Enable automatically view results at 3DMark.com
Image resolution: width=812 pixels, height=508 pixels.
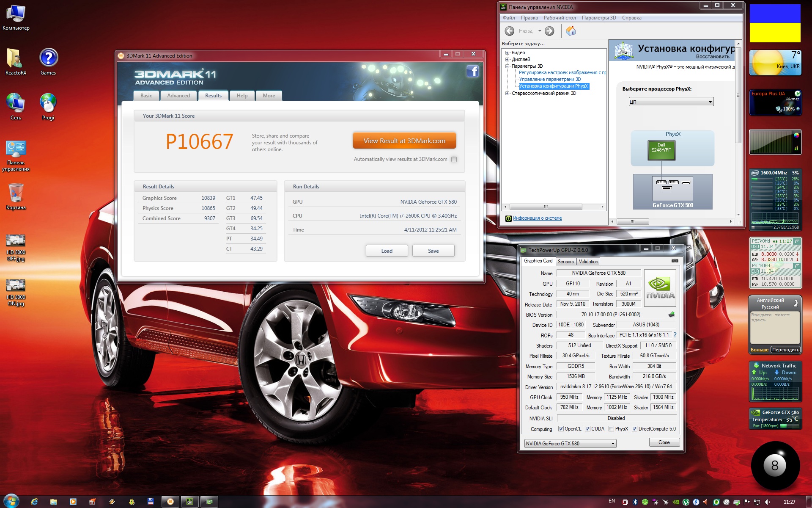coord(454,159)
